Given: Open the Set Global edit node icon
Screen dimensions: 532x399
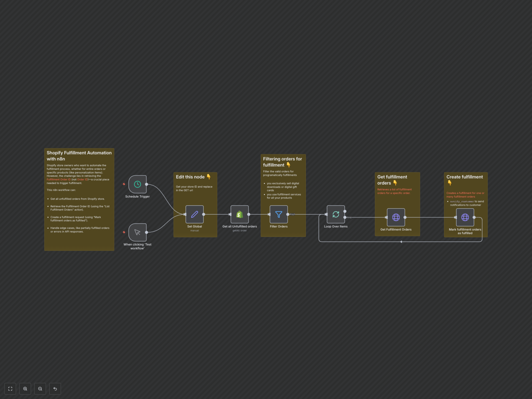Looking at the screenshot, I should click(x=195, y=214).
